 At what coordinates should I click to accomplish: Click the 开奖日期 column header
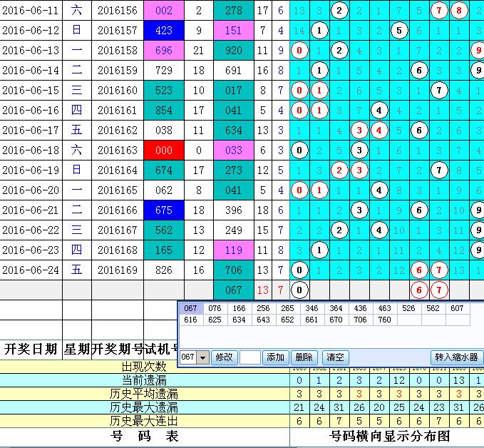pyautogui.click(x=31, y=349)
